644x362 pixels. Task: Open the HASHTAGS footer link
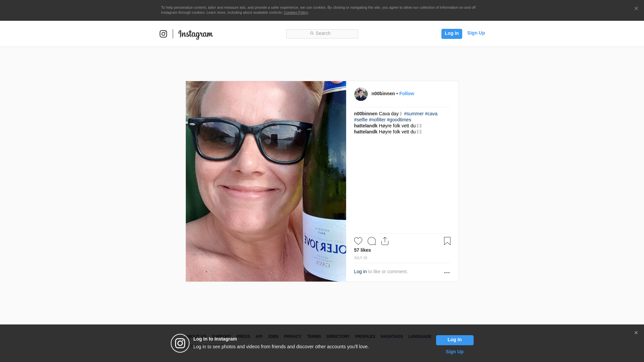(391, 337)
